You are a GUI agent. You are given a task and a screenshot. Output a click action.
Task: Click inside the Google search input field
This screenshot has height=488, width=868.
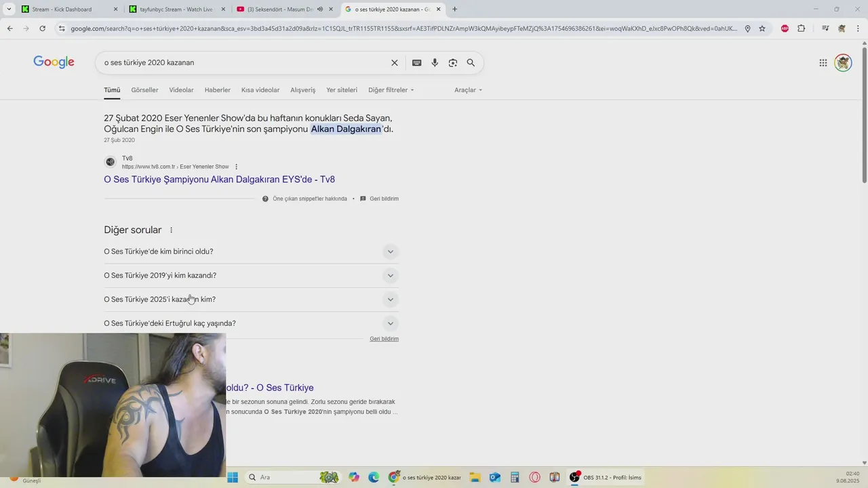pyautogui.click(x=244, y=62)
